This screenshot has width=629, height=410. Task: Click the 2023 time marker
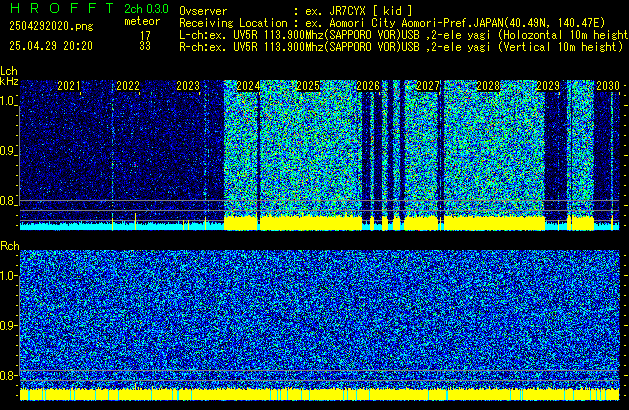click(188, 86)
